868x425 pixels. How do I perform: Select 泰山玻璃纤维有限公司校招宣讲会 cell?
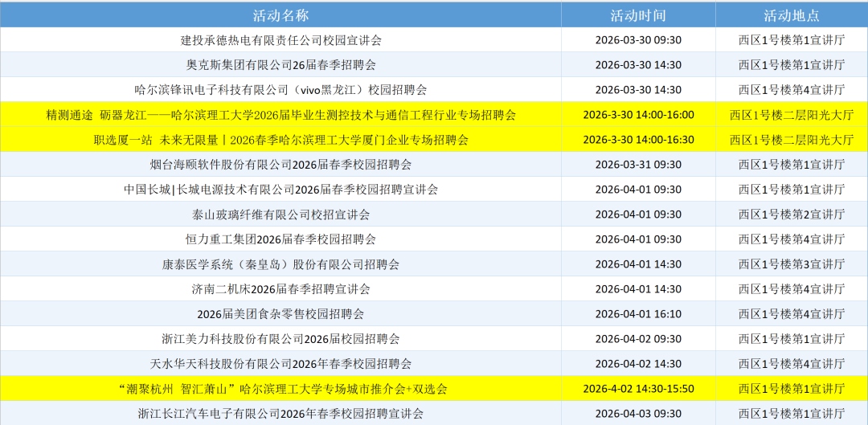(280, 215)
